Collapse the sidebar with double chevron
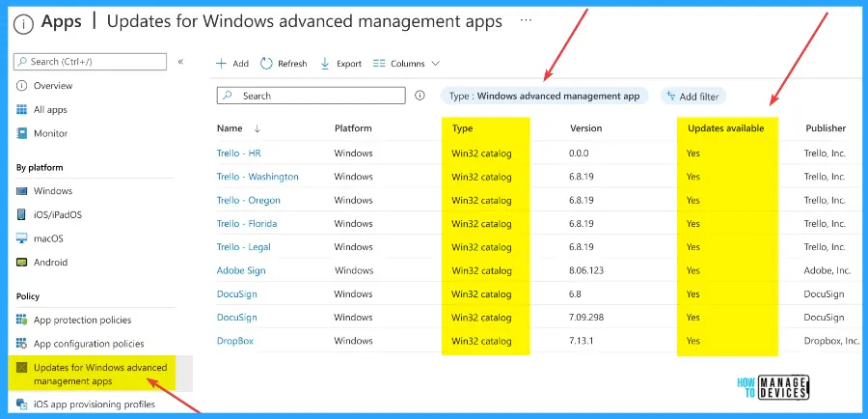This screenshot has height=419, width=868. [180, 62]
